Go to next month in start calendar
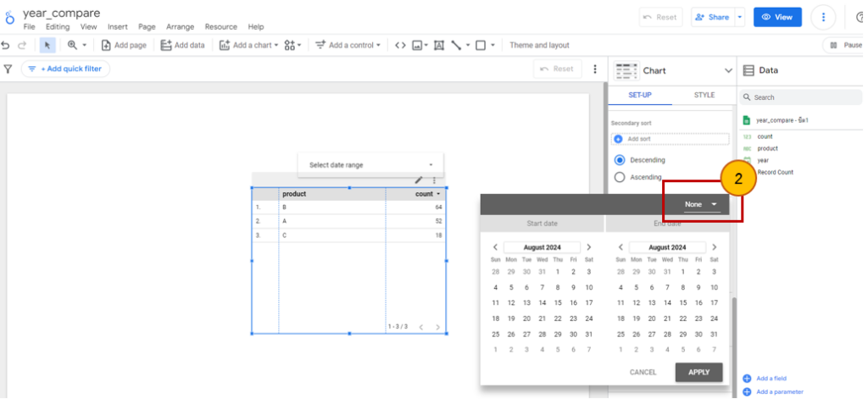 pyautogui.click(x=589, y=247)
